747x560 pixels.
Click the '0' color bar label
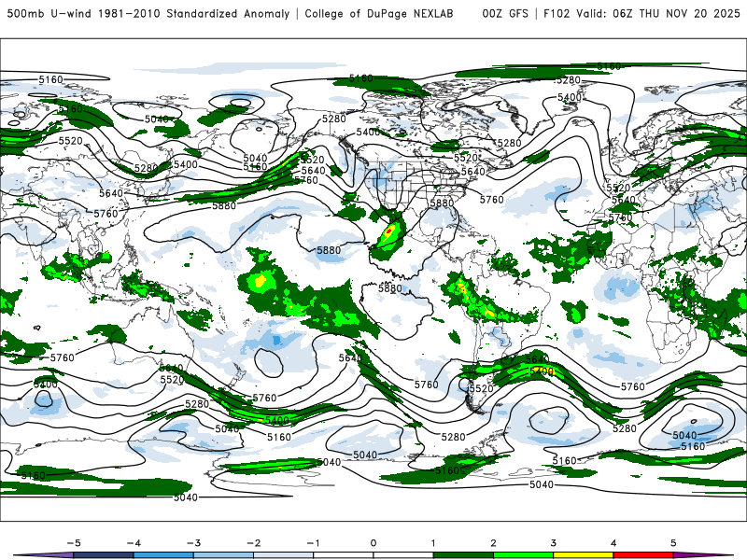pos(373,543)
